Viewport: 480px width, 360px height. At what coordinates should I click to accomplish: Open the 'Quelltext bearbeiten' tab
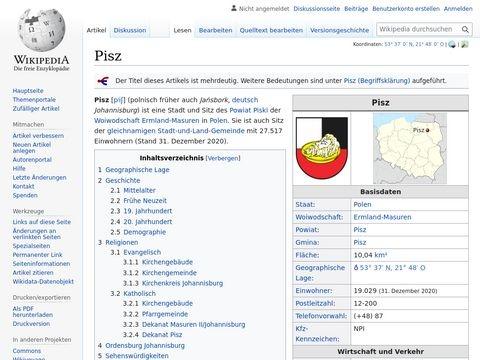(x=271, y=30)
